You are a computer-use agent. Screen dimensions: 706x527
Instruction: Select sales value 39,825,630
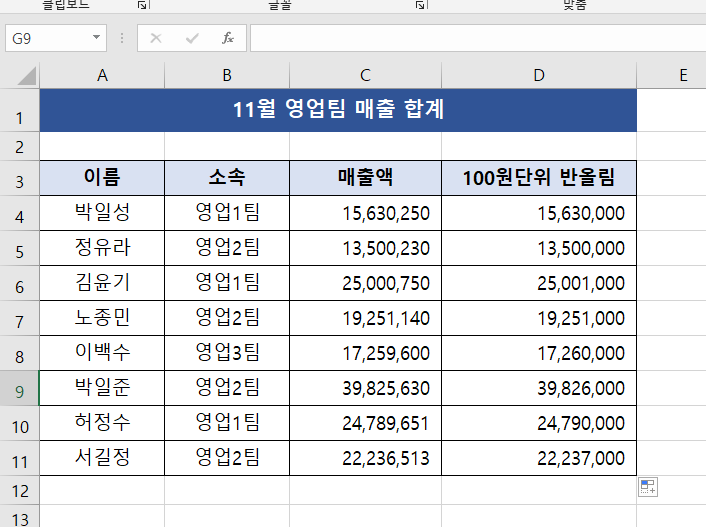(x=365, y=388)
